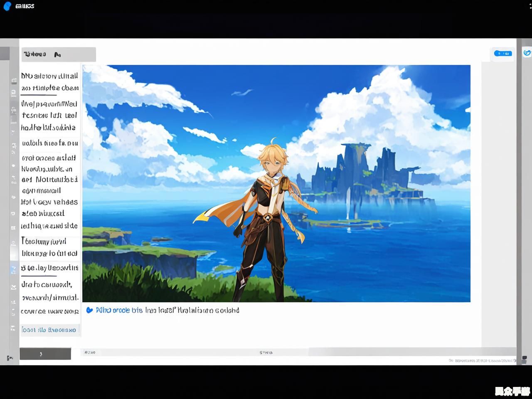Open the blue link text below the image
Image resolution: width=532 pixels, height=399 pixels.
point(119,310)
